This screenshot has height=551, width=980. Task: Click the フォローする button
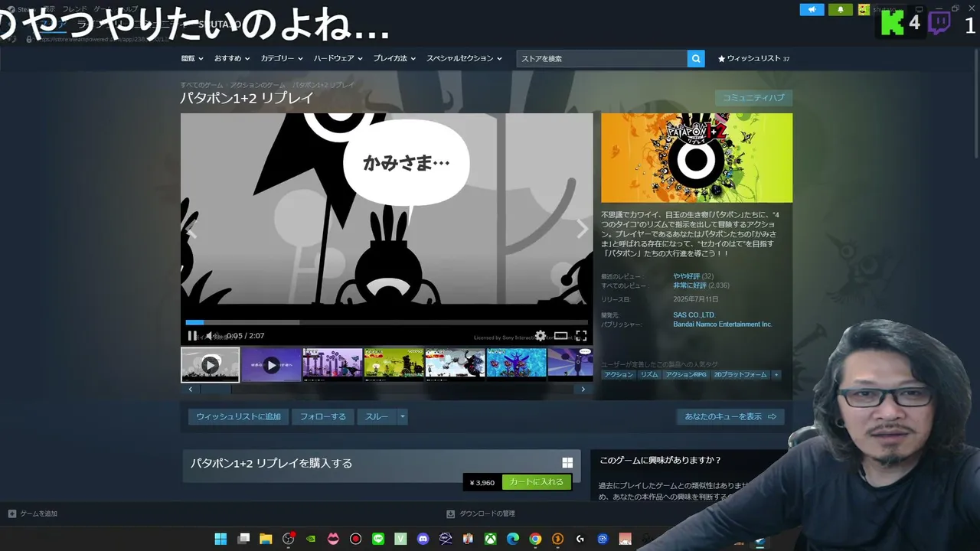[x=323, y=417]
